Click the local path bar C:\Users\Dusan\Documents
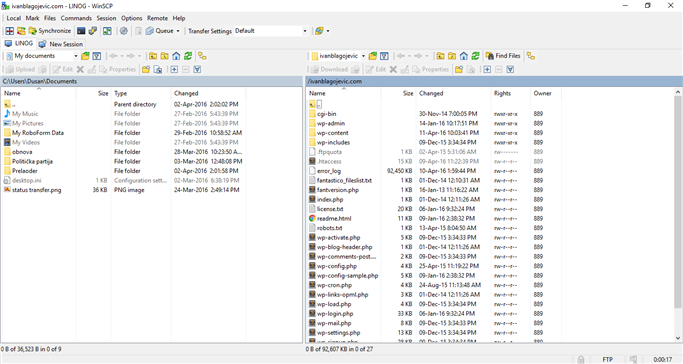Viewport: 683px width, 364px height. [x=151, y=81]
